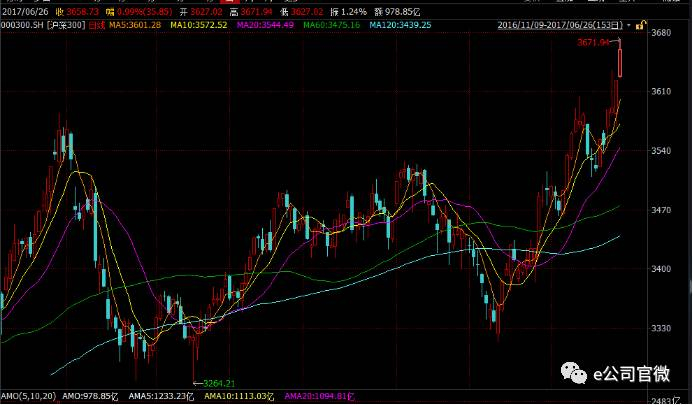Click the 3671.94 high price marker

coord(593,42)
